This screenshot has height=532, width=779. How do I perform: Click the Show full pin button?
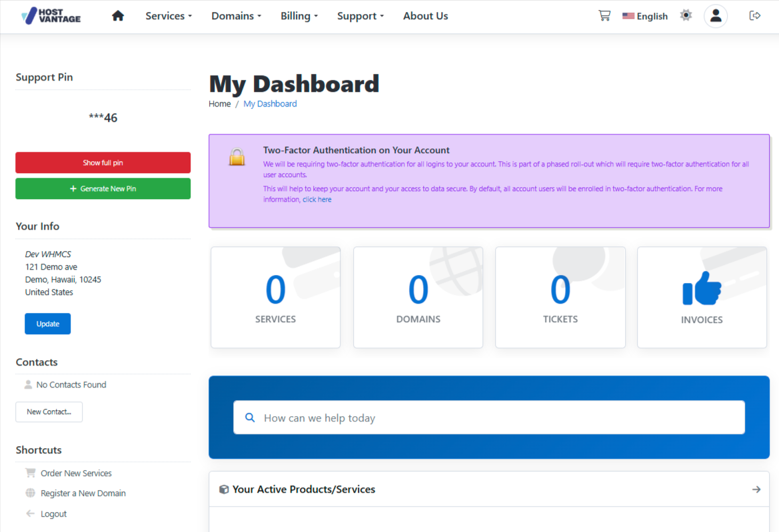coord(103,162)
